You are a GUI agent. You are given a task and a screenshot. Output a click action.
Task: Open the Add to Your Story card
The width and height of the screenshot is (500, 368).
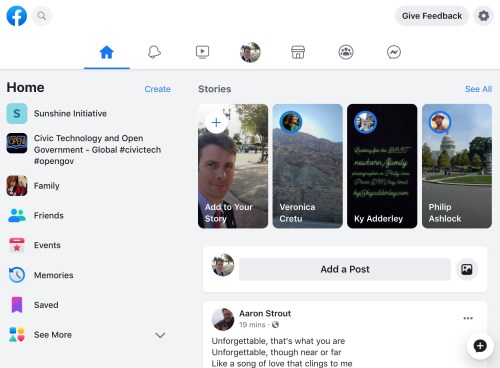click(x=233, y=166)
